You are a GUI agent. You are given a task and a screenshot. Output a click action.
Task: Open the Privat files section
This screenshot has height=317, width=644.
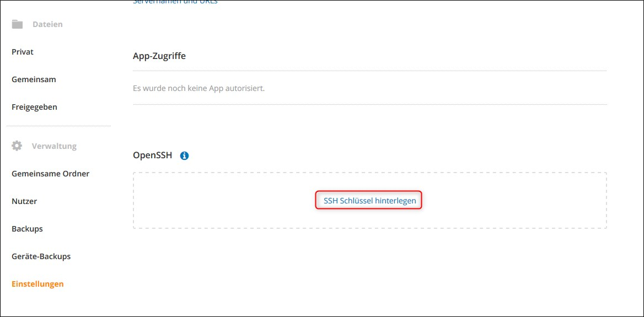click(x=23, y=52)
